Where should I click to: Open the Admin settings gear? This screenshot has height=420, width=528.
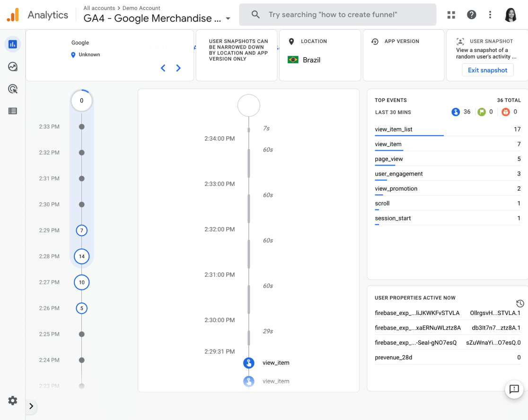(13, 401)
